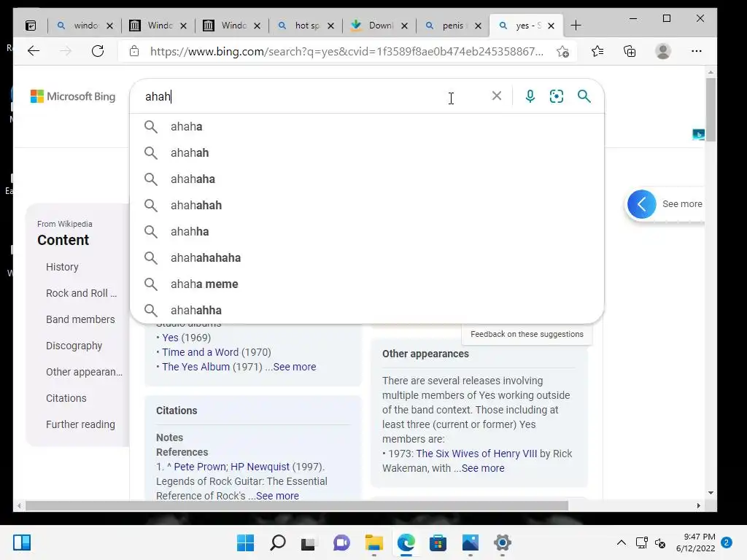
Task: Jump to History in Content sidebar
Action: (x=63, y=267)
